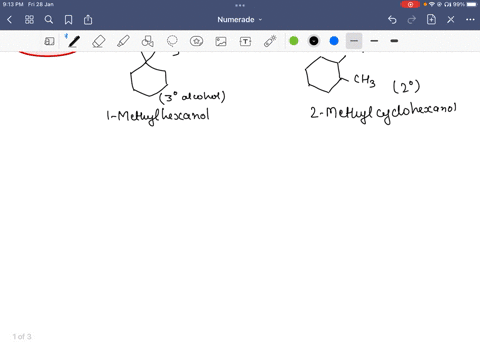Select the thinnest stroke width
Screen dimensions: 480x360
354,41
